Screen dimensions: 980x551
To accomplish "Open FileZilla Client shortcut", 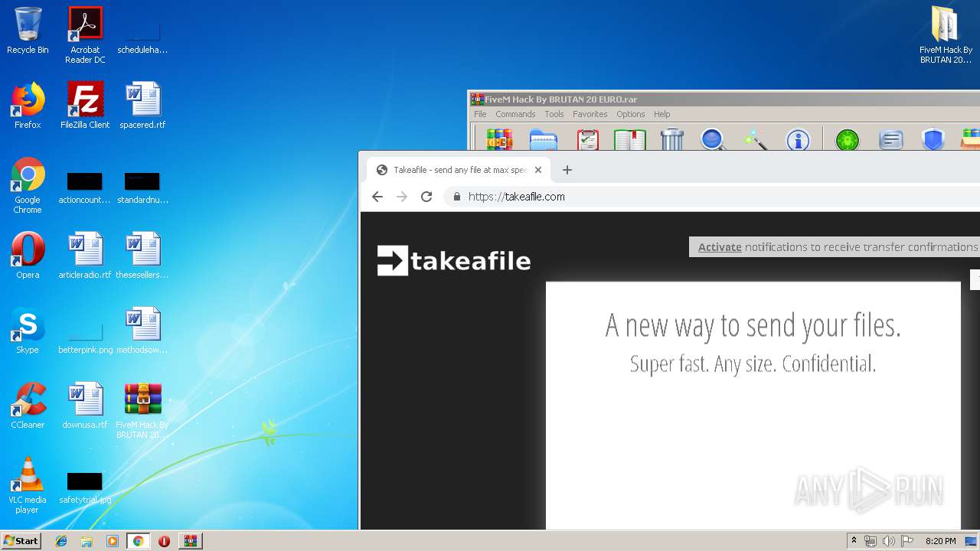I will pyautogui.click(x=85, y=106).
